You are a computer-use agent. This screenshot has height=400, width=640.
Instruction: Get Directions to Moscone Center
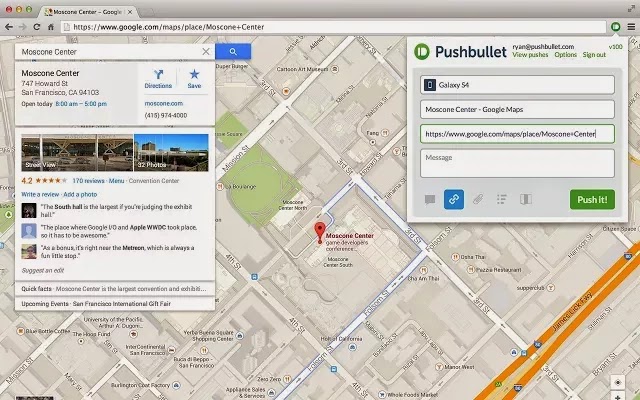[x=158, y=79]
